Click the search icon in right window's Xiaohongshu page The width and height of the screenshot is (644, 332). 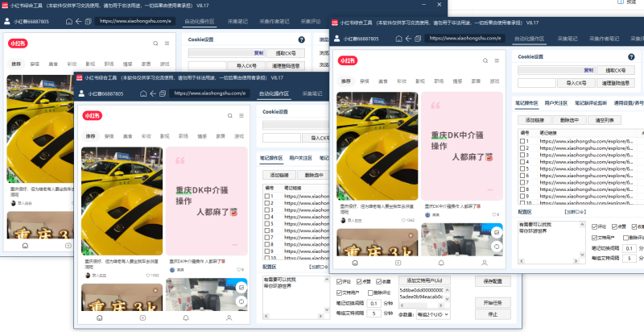tap(485, 60)
